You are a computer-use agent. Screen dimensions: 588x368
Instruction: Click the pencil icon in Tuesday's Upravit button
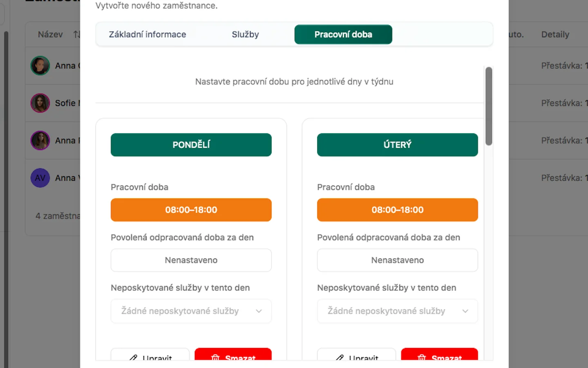click(x=340, y=358)
